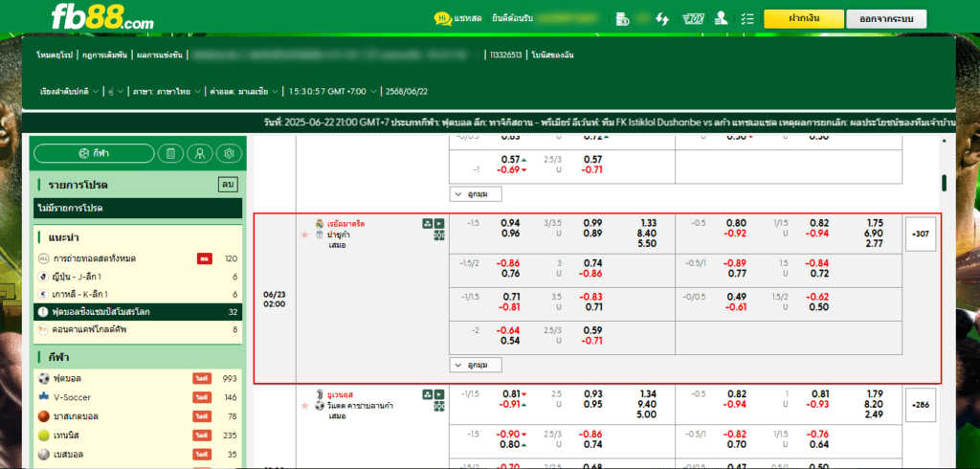Viewport: 980px width, 469px height.
Task: Favorite the Real Madrid vs Pachuca match star
Action: 305,234
